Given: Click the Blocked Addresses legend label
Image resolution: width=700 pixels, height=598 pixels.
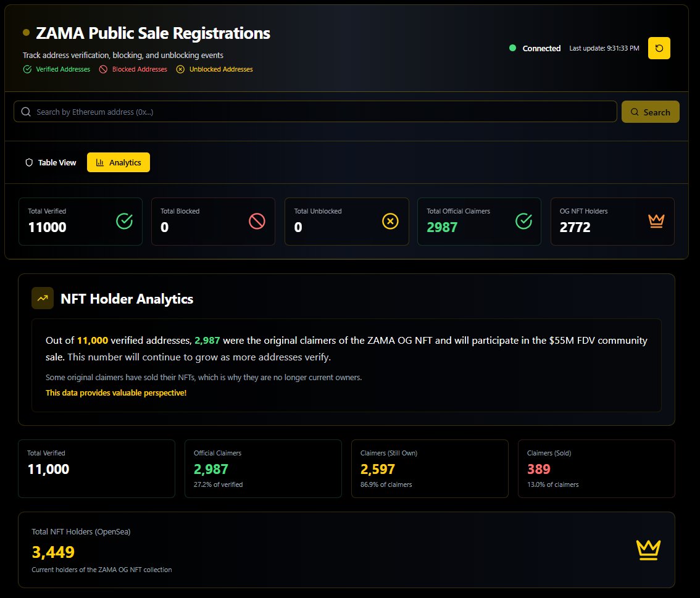Looking at the screenshot, I should [x=140, y=69].
